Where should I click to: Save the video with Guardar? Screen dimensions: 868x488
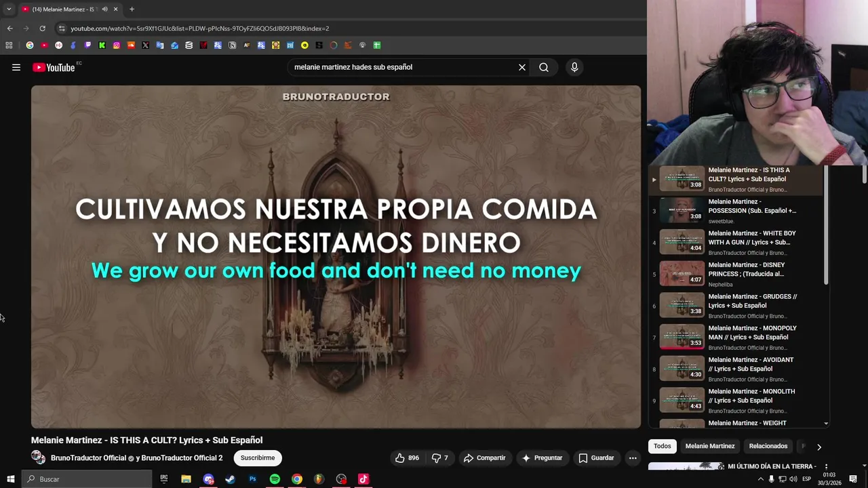(x=596, y=458)
